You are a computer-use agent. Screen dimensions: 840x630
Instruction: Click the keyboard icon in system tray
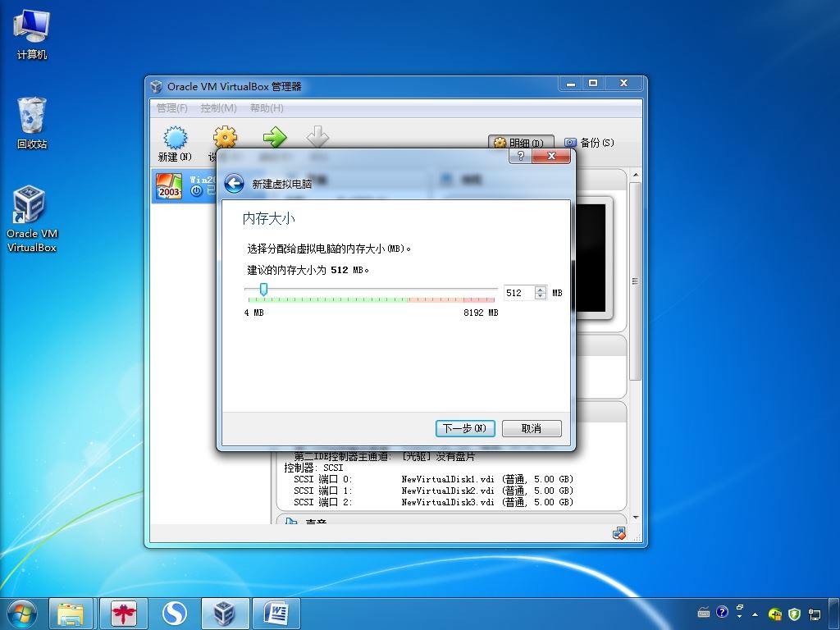point(703,612)
